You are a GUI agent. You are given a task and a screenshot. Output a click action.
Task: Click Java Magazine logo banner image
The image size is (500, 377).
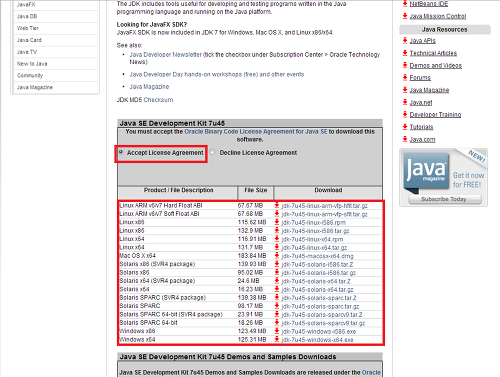(426, 171)
